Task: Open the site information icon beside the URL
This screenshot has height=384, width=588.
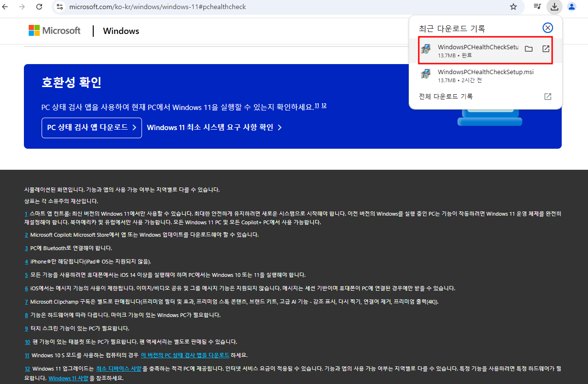Action: pyautogui.click(x=60, y=7)
